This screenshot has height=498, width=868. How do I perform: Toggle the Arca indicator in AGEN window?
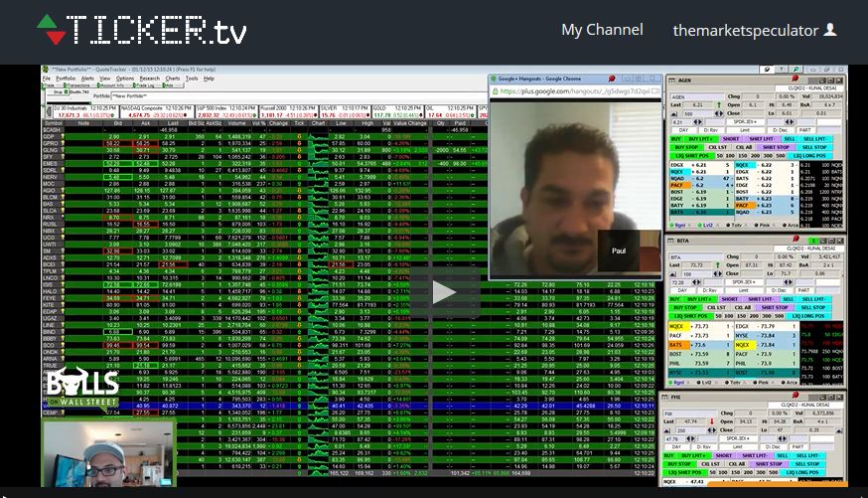[x=791, y=226]
